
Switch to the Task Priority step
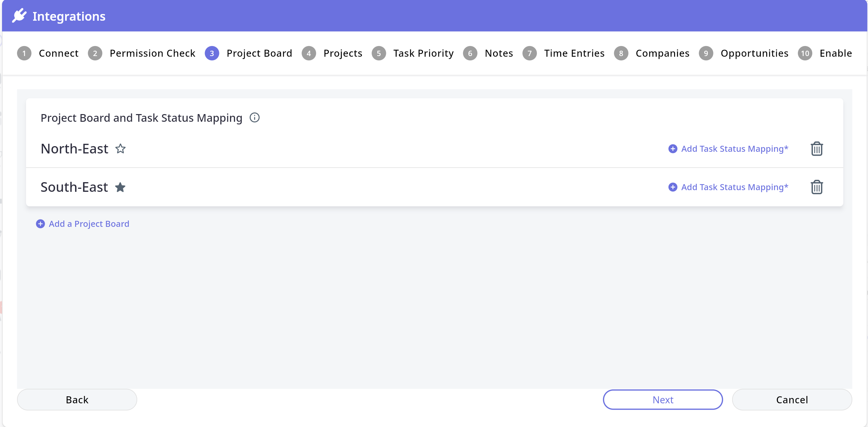pos(413,53)
